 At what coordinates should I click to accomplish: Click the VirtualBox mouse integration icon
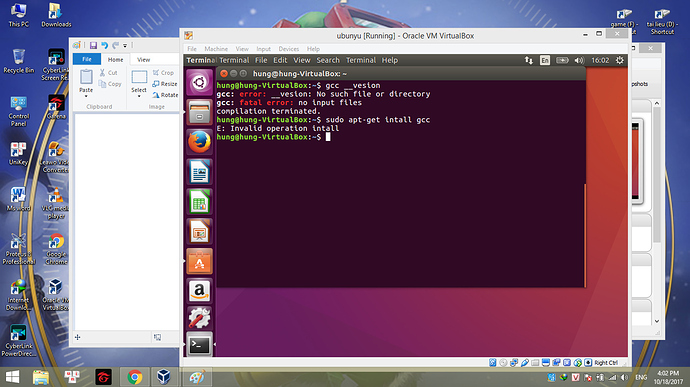coord(578,363)
